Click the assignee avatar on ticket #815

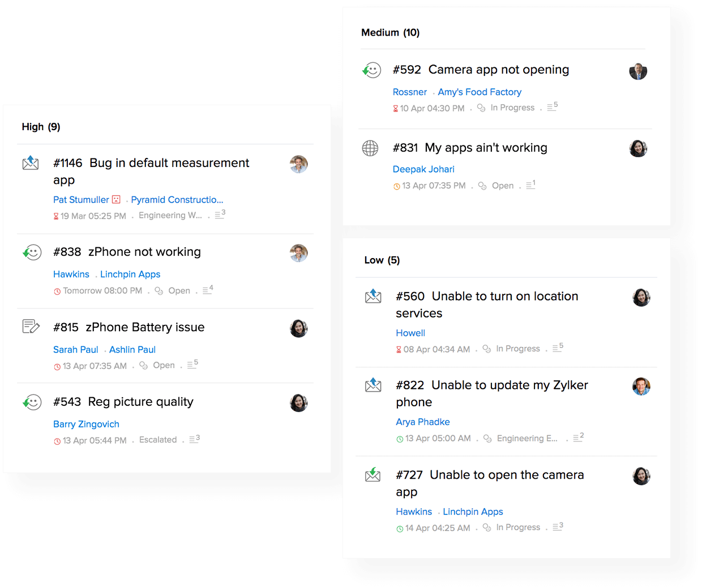pyautogui.click(x=299, y=328)
